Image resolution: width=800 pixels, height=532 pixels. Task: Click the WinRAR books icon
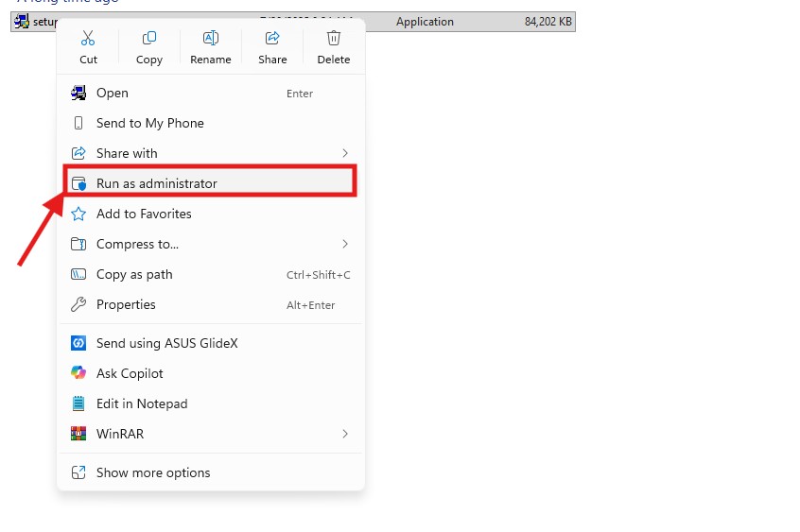pos(78,434)
